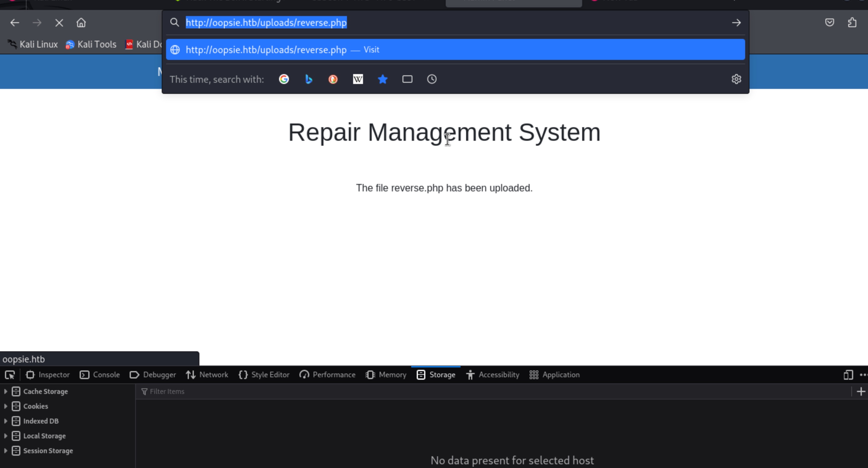Image resolution: width=868 pixels, height=468 pixels.
Task: Search bookmarks with the star icon
Action: coord(382,79)
